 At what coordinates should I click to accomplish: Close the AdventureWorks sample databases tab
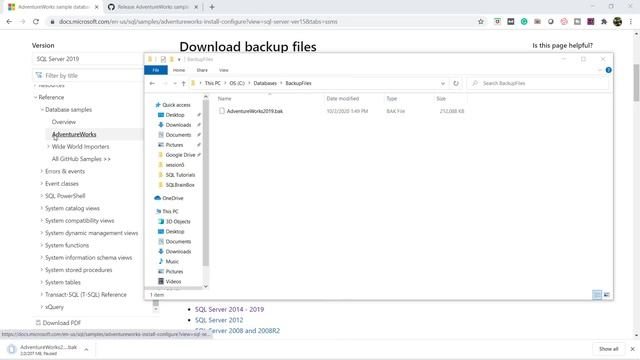(96, 7)
